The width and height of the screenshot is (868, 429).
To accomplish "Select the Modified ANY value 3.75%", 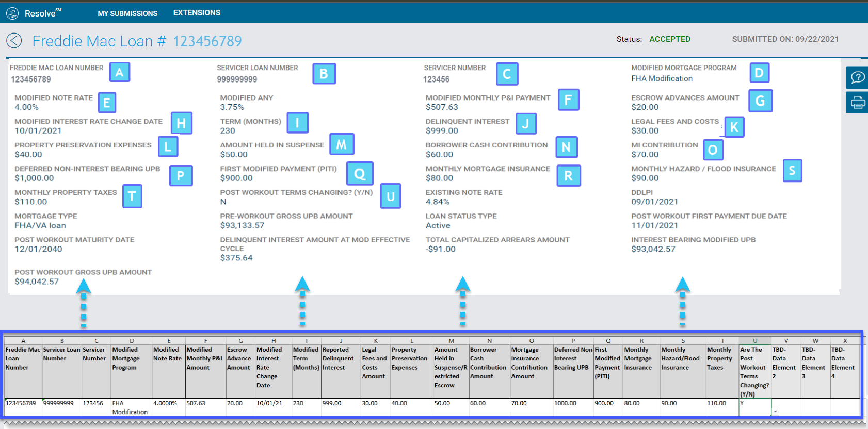I will tap(232, 107).
